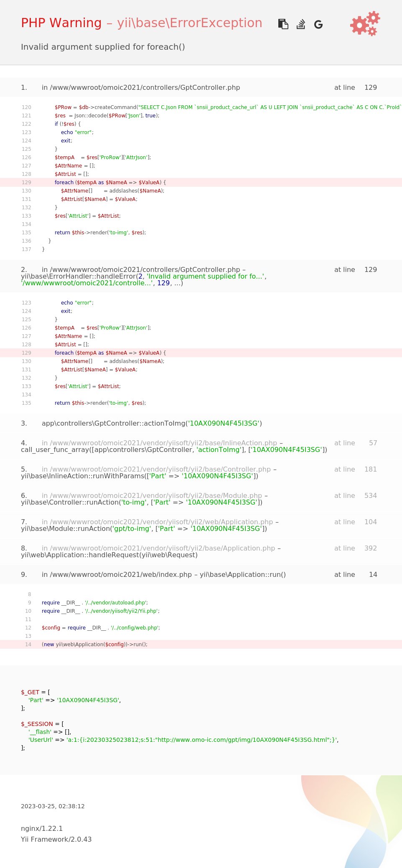Screen dimensions: 402x868
Task: Click the copy stacktrace to clipboard icon
Action: (x=283, y=24)
